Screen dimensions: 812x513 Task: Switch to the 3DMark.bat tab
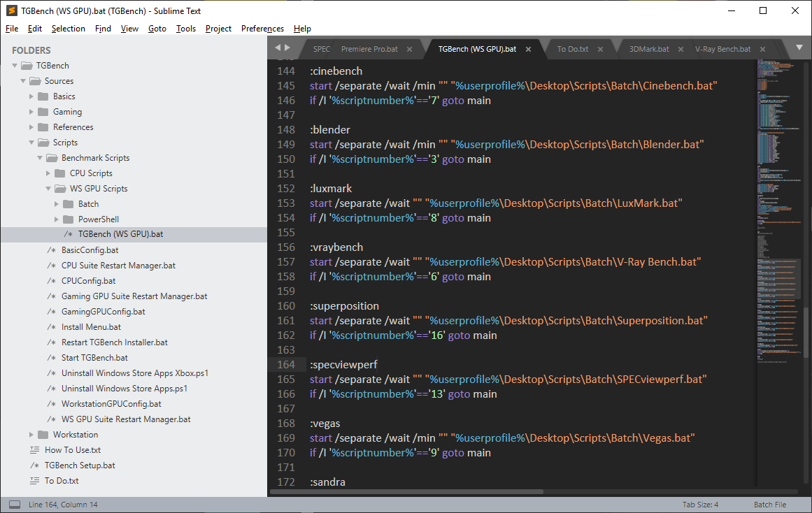pos(649,49)
